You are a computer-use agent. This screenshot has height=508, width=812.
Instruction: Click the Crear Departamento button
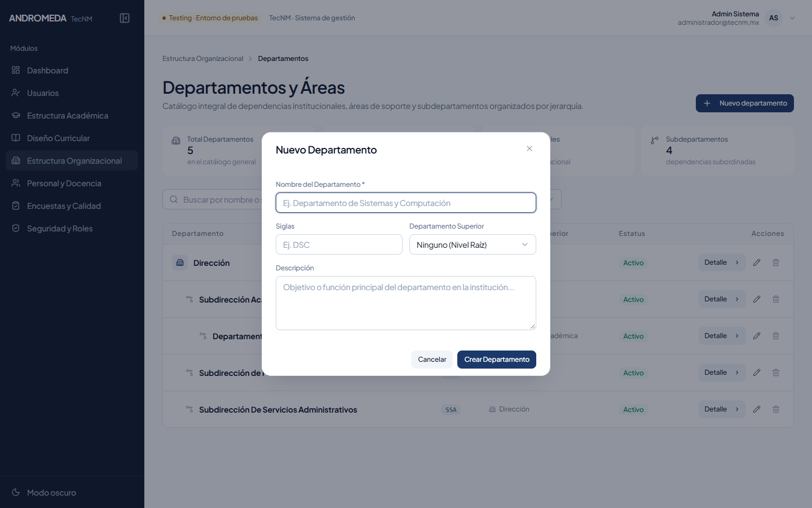pyautogui.click(x=497, y=360)
